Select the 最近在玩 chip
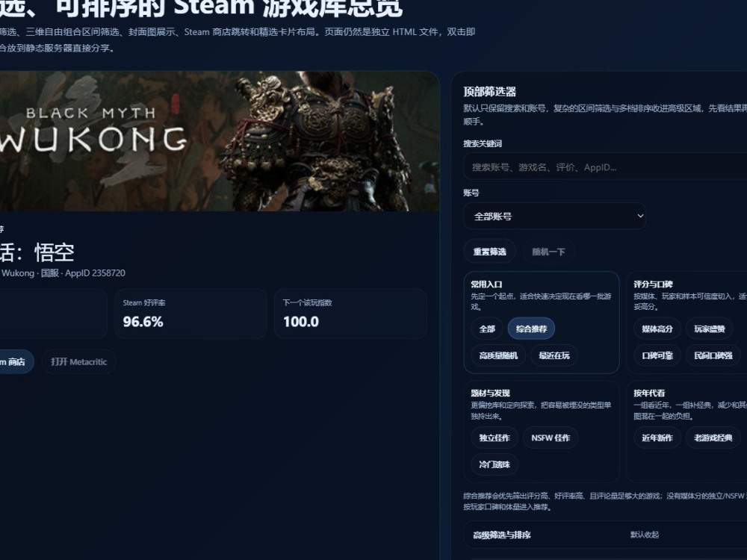747x560 pixels. pos(554,355)
